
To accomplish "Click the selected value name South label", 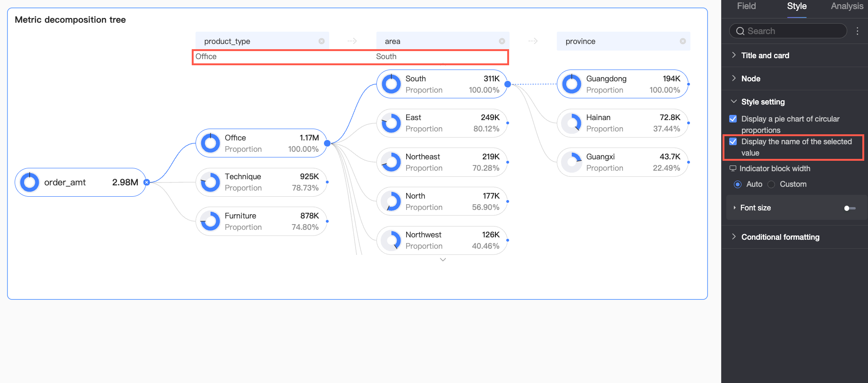I will click(x=386, y=56).
